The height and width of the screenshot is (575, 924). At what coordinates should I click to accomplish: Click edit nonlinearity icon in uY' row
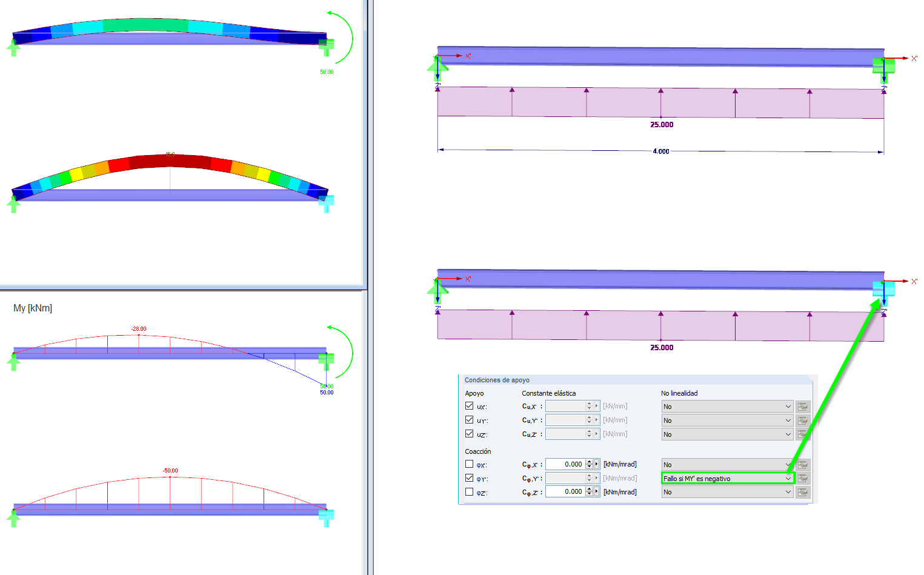(x=803, y=420)
